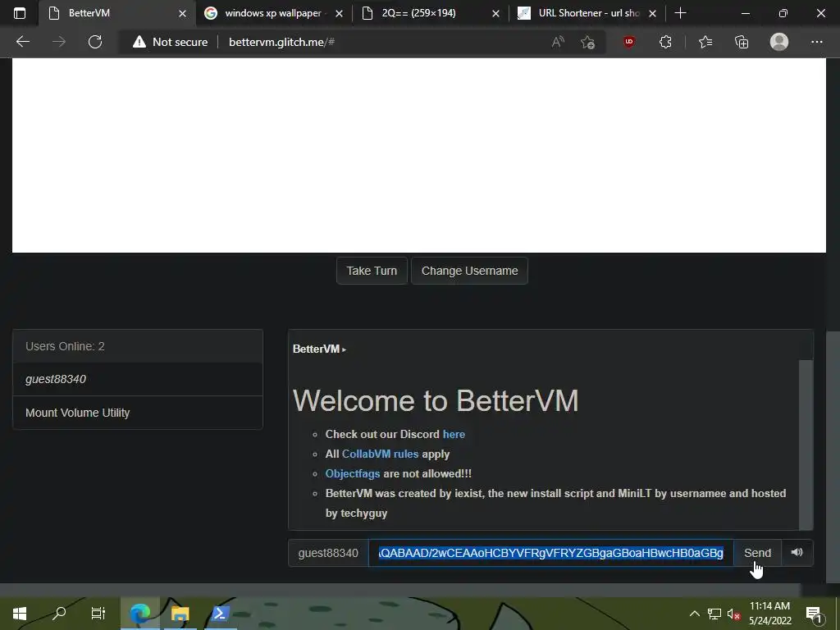The width and height of the screenshot is (840, 630).
Task: Reload the BetterVM page
Action: coord(95,42)
